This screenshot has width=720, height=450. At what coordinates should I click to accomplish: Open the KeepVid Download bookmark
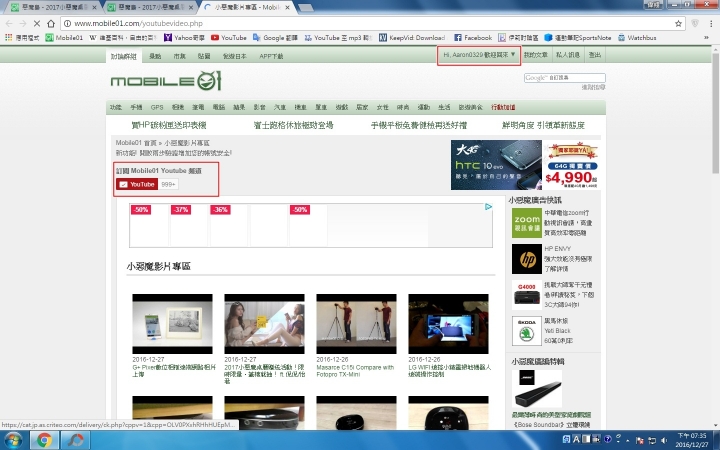click(412, 38)
